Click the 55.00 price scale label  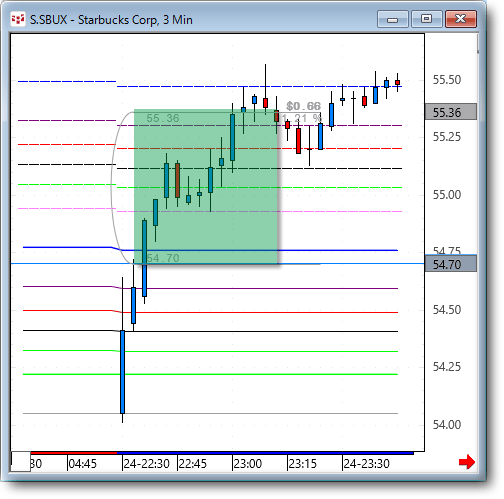[x=447, y=195]
